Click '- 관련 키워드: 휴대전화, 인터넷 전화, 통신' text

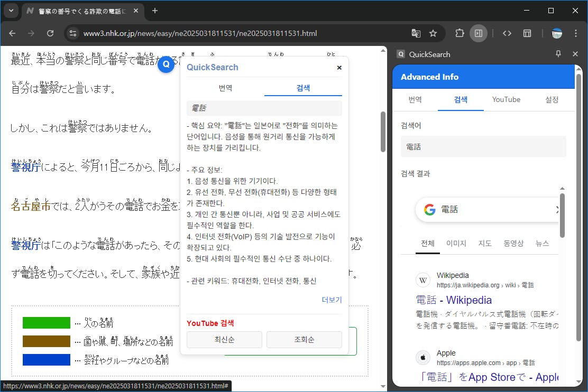(252, 281)
